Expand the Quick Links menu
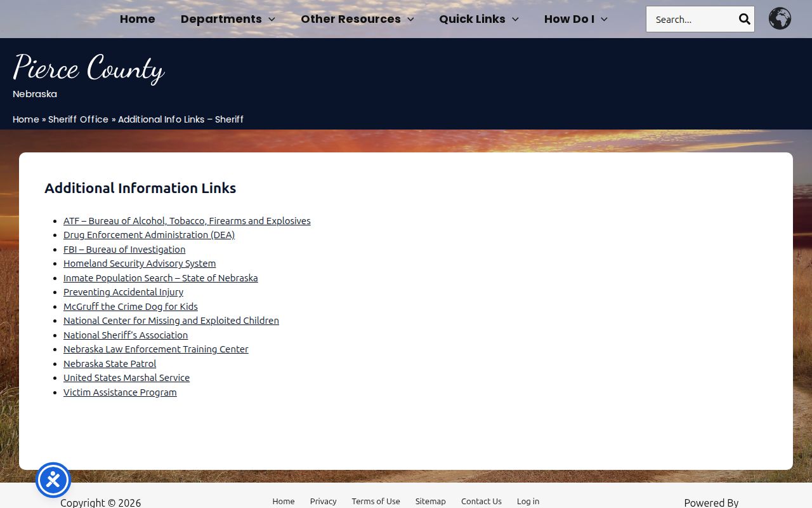 click(x=479, y=19)
